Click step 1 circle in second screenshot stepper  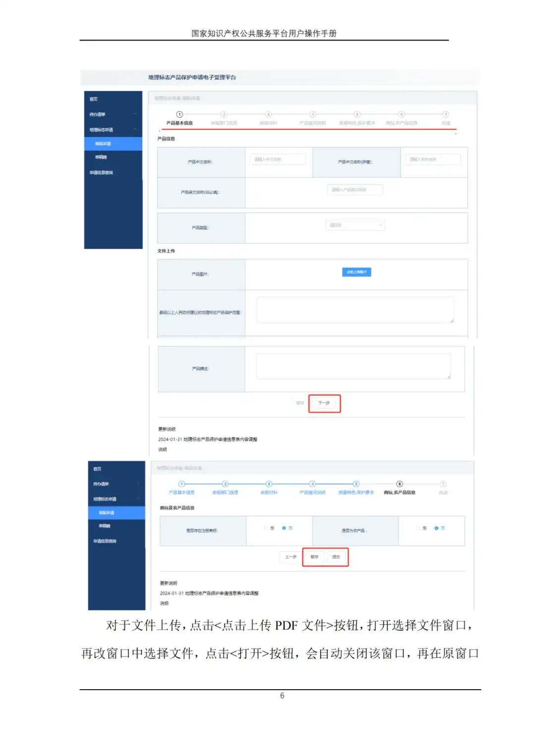(182, 484)
